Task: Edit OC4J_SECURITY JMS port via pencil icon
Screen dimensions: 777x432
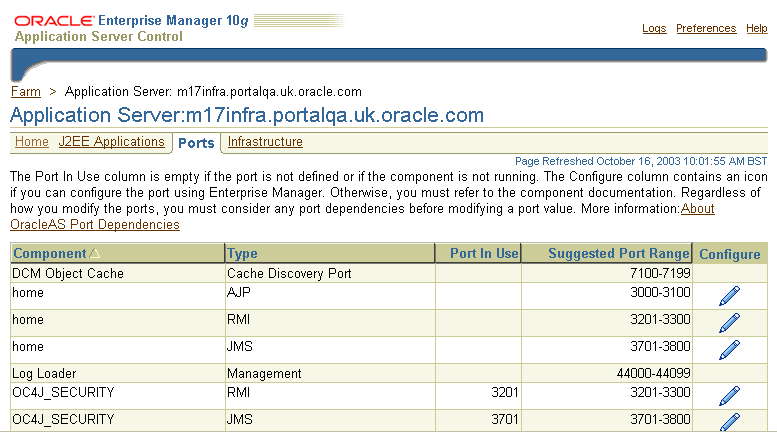Action: click(x=729, y=422)
